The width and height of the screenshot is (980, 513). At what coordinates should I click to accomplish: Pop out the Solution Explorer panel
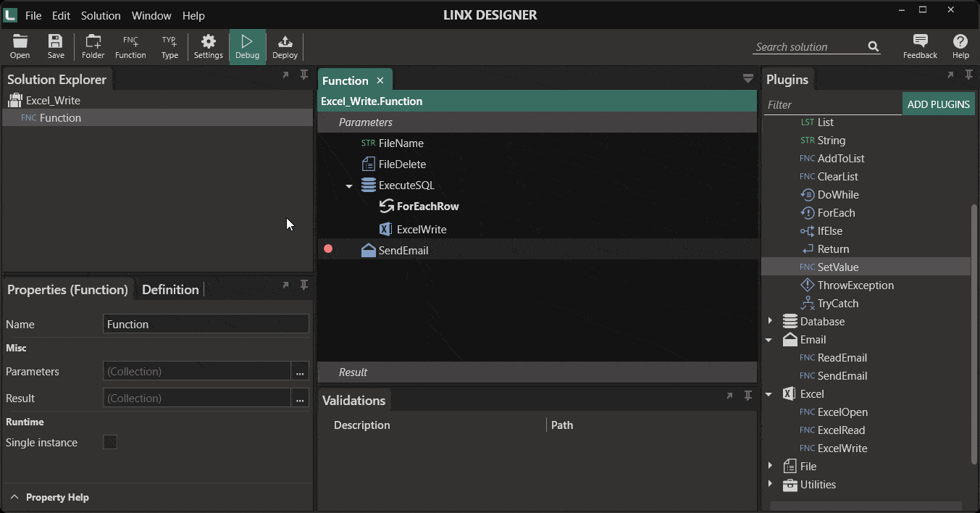(285, 75)
